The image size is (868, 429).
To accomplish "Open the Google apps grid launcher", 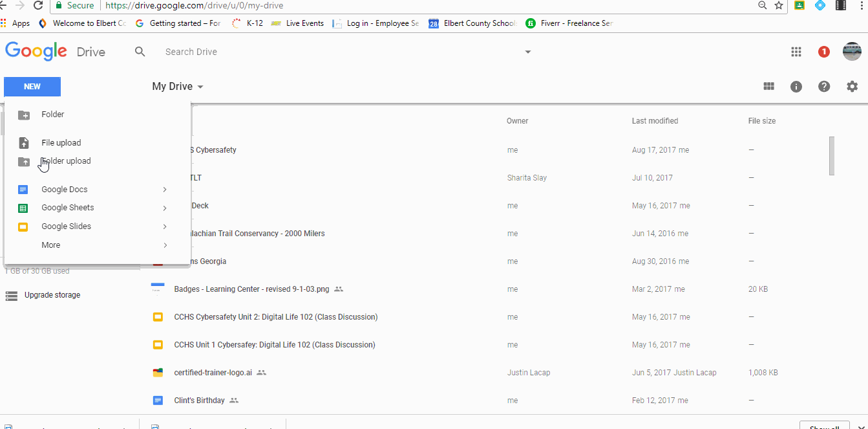I will tap(796, 52).
